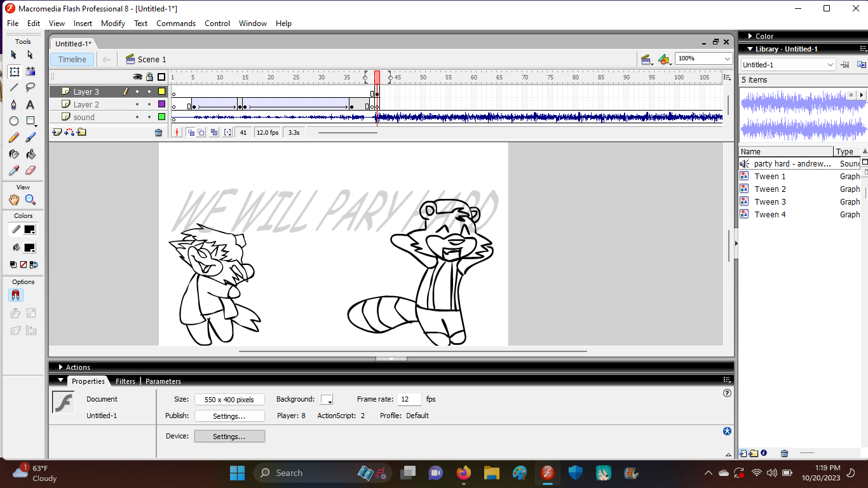Screen dimensions: 868x488
Task: Select the Free Transform tool
Action: [14, 72]
